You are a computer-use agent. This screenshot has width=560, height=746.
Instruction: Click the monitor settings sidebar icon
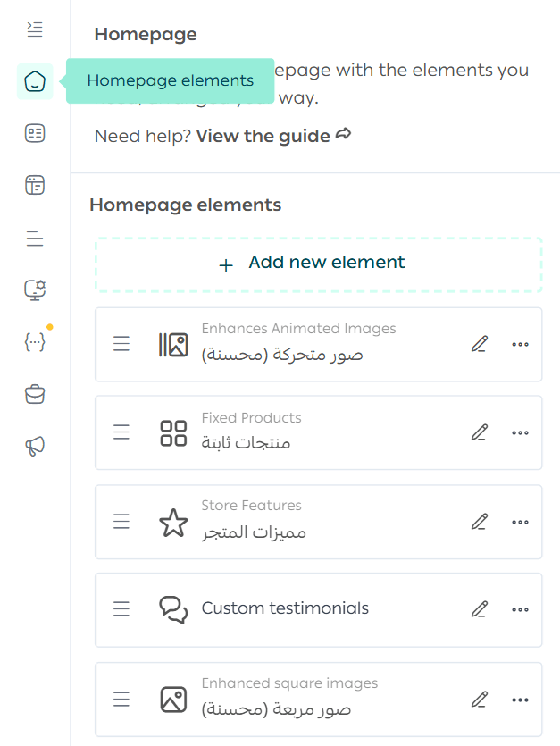click(x=35, y=289)
